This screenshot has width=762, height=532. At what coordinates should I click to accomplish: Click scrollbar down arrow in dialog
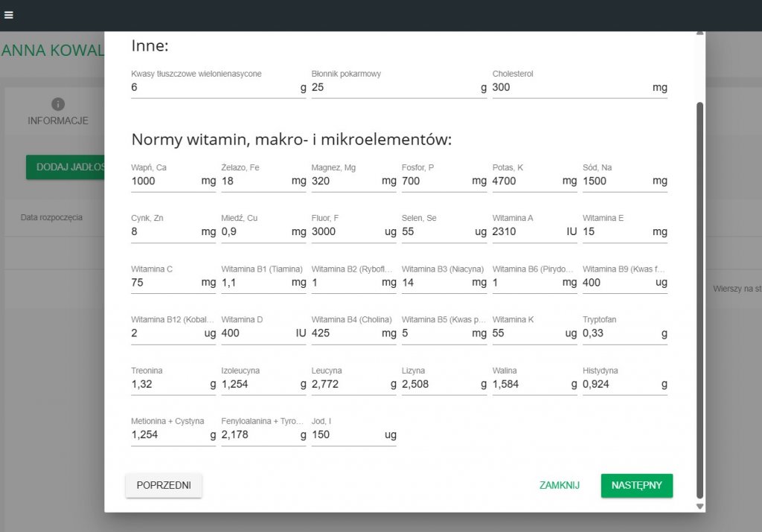(x=699, y=506)
